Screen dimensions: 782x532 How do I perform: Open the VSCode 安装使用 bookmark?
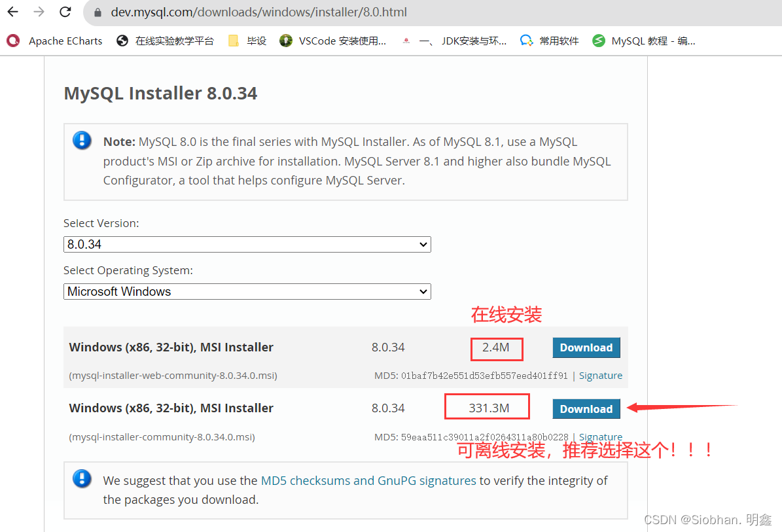[x=332, y=41]
